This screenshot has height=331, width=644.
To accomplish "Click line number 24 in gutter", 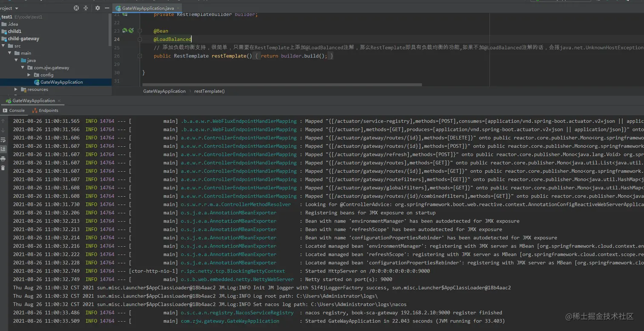I will pos(117,39).
